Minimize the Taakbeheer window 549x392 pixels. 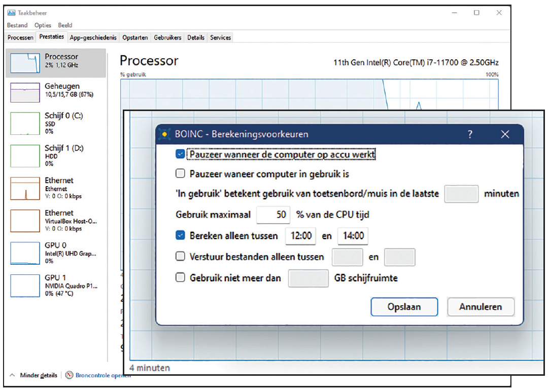[455, 13]
